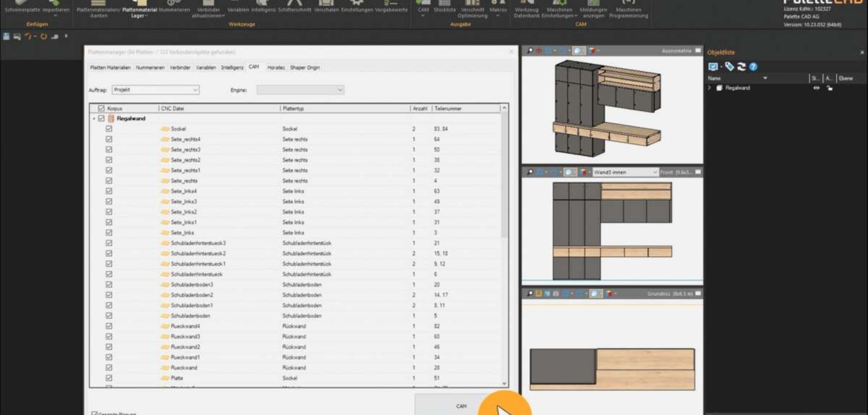Switch to the Horatec tab
Image resolution: width=868 pixels, height=415 pixels.
pyautogui.click(x=276, y=68)
